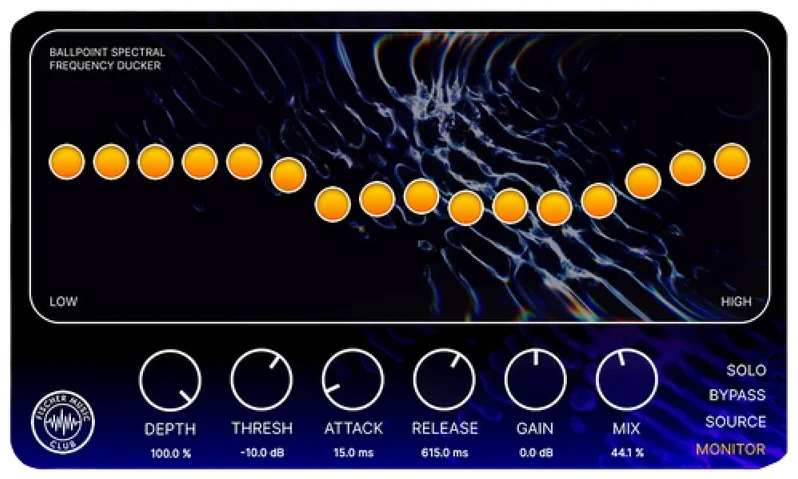This screenshot has height=479, width=798.
Task: Click the HIGH frequency label
Action: 736,301
